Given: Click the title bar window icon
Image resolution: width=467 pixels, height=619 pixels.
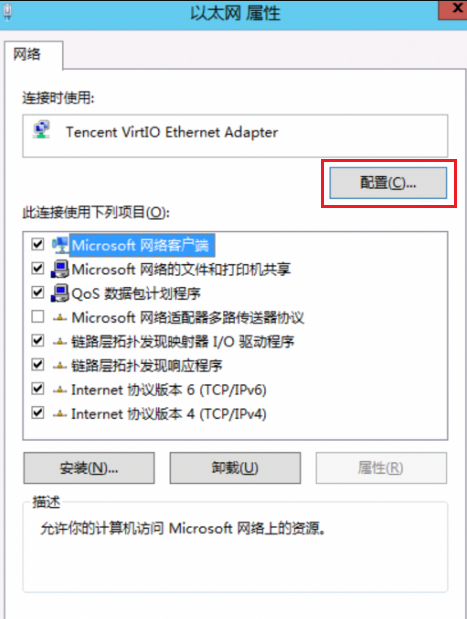Looking at the screenshot, I should (7, 12).
